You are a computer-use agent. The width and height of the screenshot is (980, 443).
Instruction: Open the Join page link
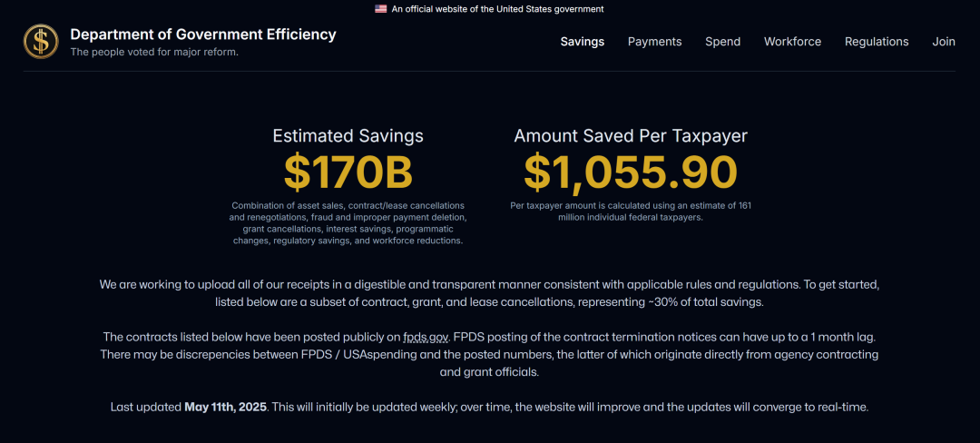coord(944,42)
